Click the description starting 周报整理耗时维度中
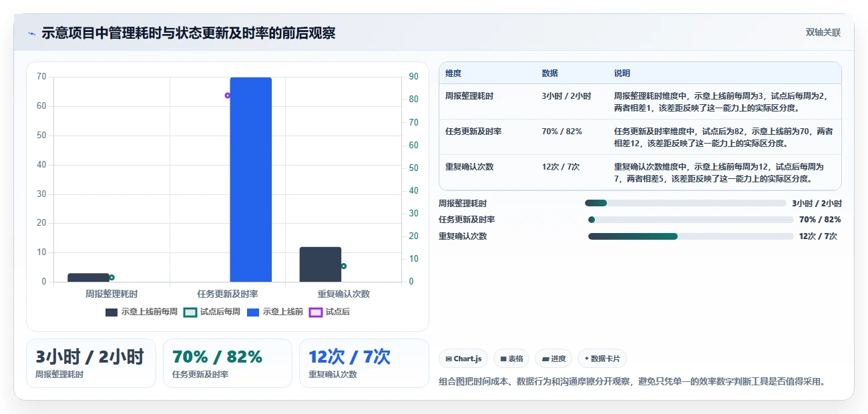This screenshot has height=414, width=868. 722,101
